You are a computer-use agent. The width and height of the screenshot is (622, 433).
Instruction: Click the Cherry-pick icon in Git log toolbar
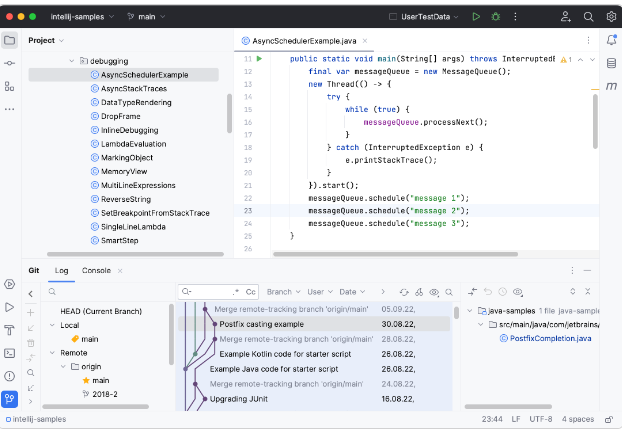[x=419, y=292]
